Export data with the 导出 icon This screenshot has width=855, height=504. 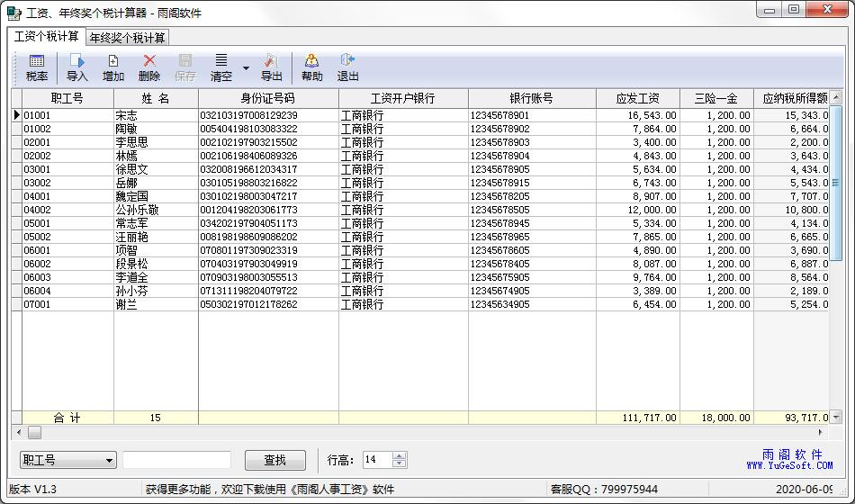[272, 67]
